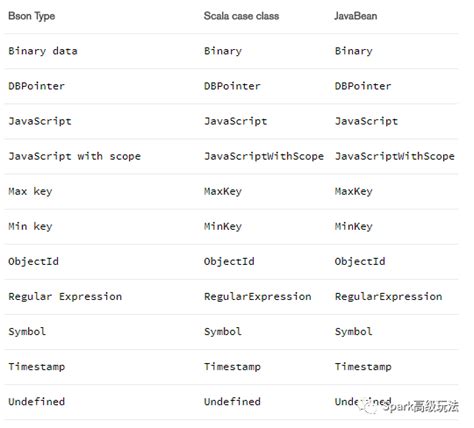The height and width of the screenshot is (428, 474).
Task: Select MinKey in the JavaBean column
Action: [354, 226]
